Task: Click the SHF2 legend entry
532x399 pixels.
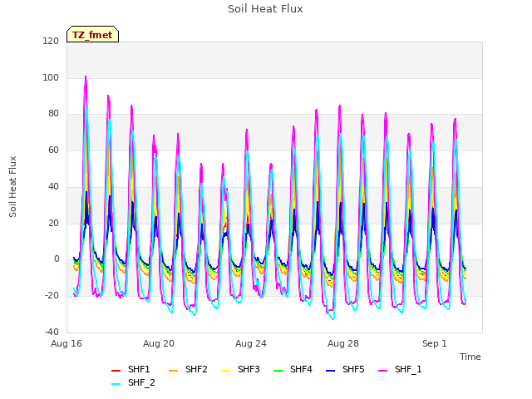Action: point(188,369)
